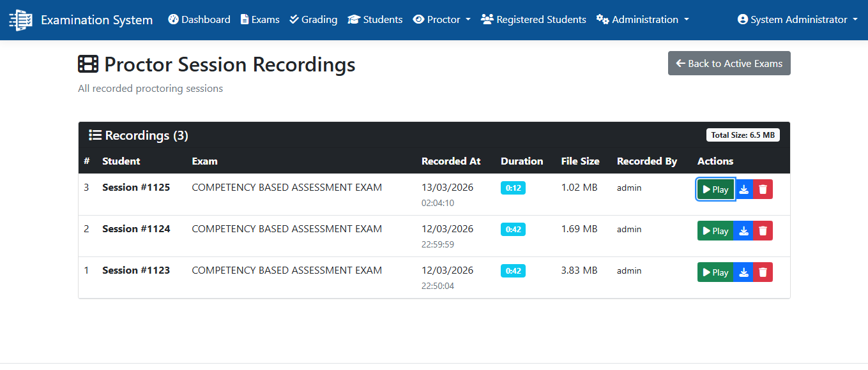This screenshot has width=868, height=370.
Task: Click the 22:50:04 recorded time
Action: 438,286
